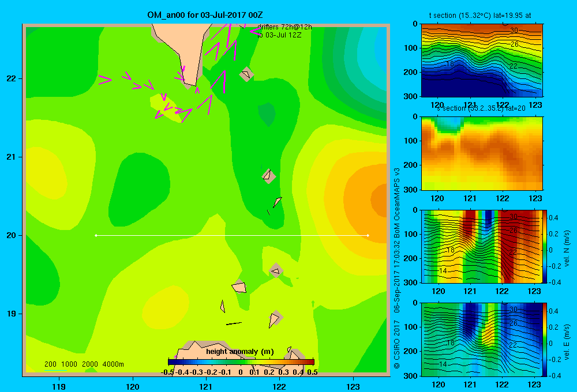The height and width of the screenshot is (392, 577).
Task: Select the vel. E velocity color scale bar
Action: tap(545, 340)
